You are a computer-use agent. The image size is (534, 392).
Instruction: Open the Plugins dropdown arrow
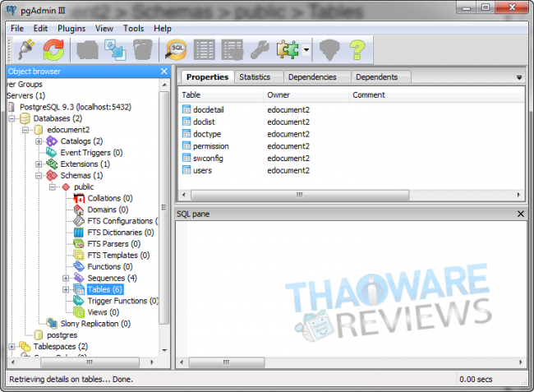[x=306, y=50]
